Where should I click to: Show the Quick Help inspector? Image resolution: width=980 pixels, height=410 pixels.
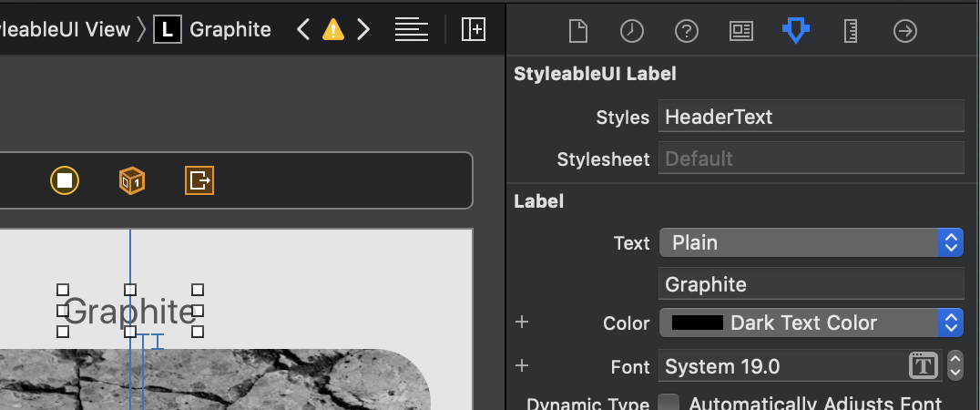[686, 31]
